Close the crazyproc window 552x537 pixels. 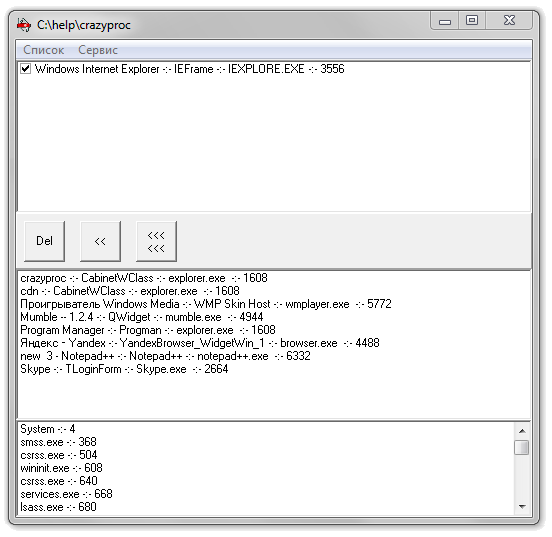pyautogui.click(x=509, y=21)
